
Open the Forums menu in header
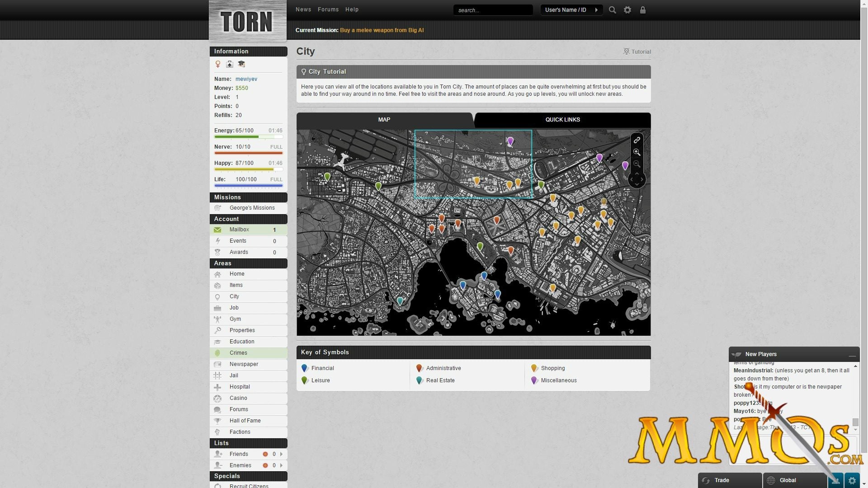tap(328, 9)
